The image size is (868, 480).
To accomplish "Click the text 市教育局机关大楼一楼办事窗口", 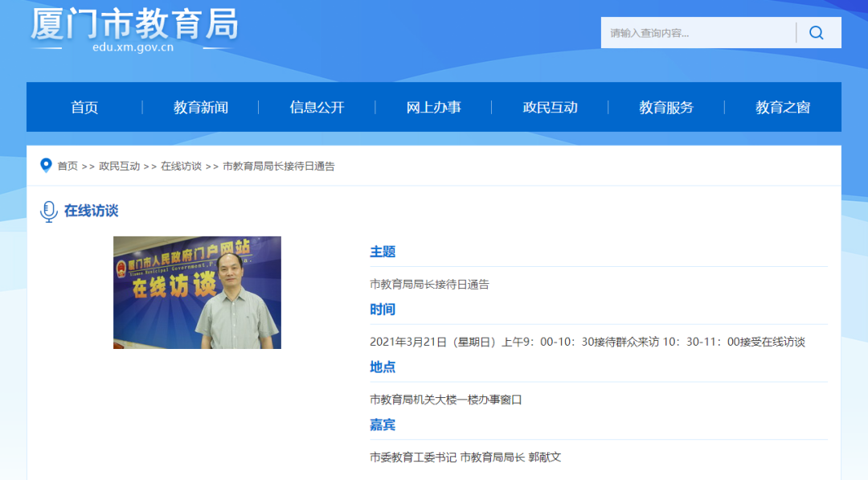I will [x=445, y=400].
